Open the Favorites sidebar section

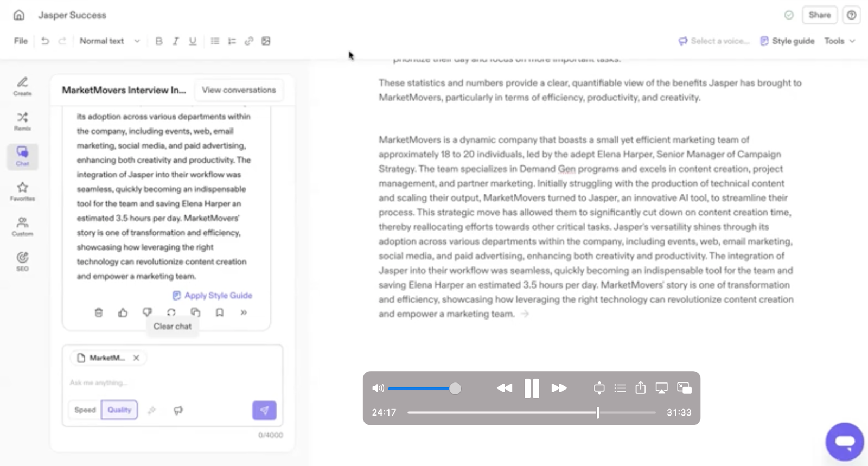click(x=22, y=191)
